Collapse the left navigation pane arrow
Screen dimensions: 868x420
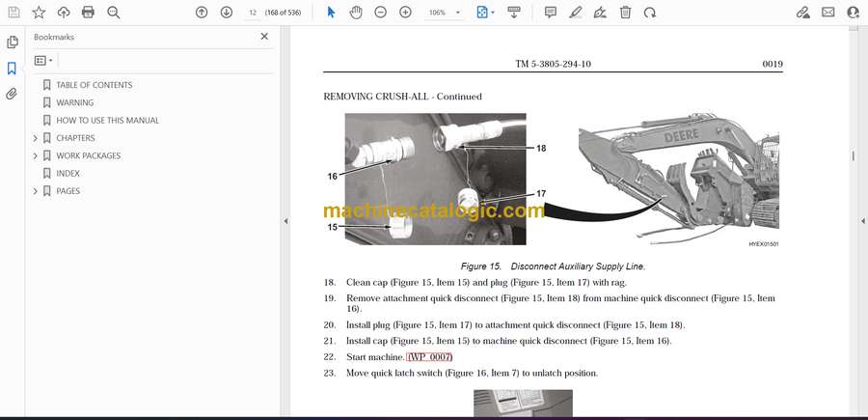pyautogui.click(x=285, y=221)
